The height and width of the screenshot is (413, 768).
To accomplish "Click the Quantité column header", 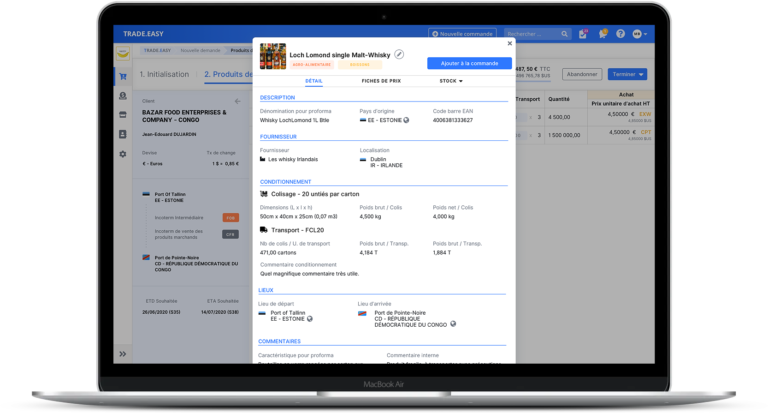I will tap(559, 99).
